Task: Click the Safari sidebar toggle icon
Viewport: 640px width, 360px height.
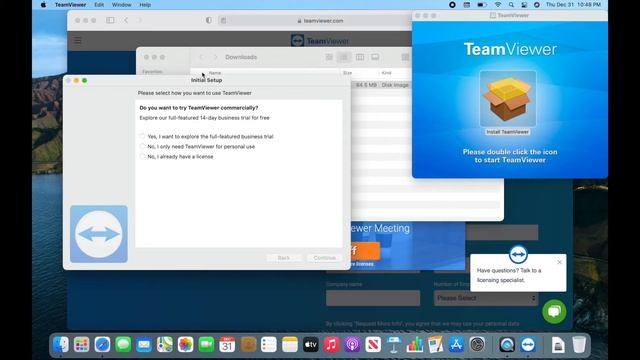Action: 110,20
